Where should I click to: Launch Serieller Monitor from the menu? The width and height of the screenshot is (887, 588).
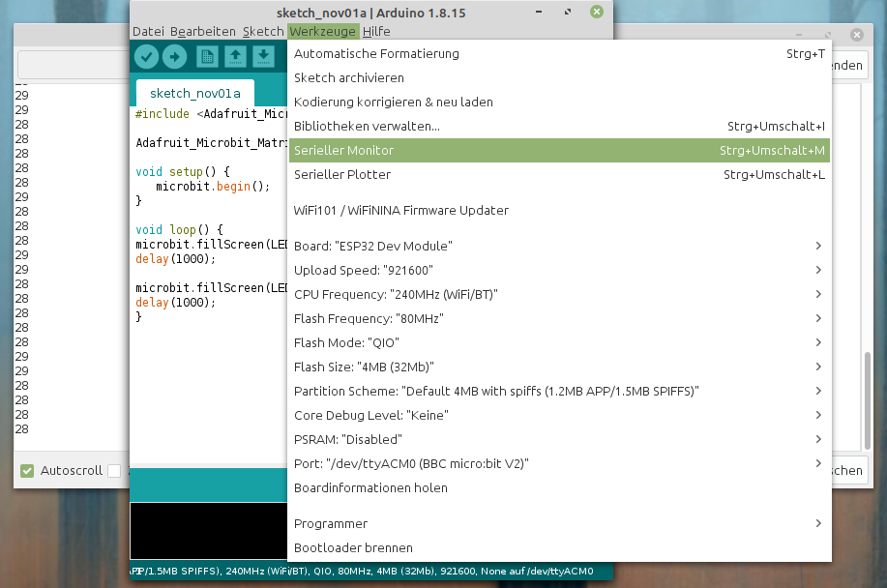coord(558,151)
